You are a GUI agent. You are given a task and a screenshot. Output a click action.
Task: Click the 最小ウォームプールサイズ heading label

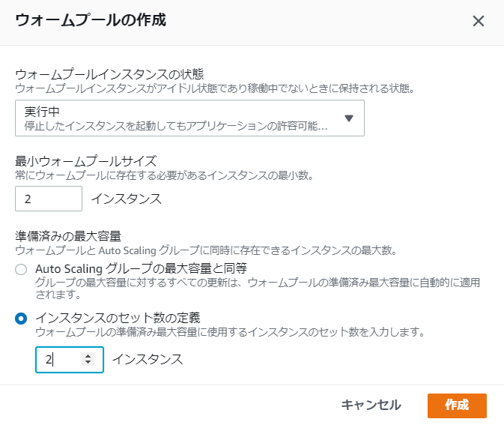tap(85, 160)
